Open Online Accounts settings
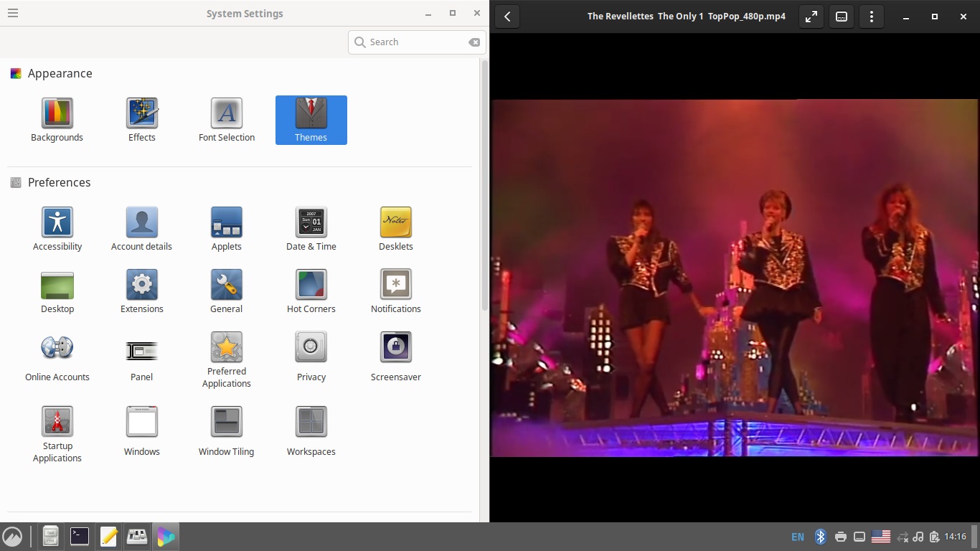The height and width of the screenshot is (551, 980). pos(57,357)
